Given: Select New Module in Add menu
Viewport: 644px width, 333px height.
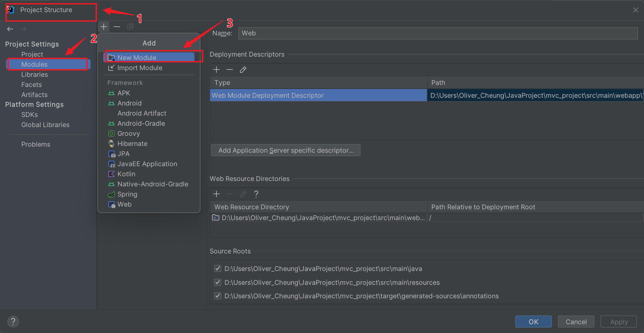Looking at the screenshot, I should pyautogui.click(x=149, y=57).
